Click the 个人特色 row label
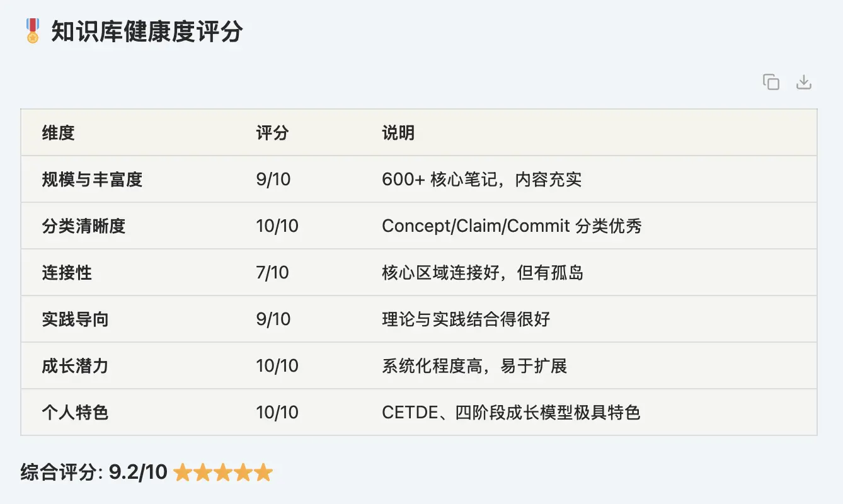This screenshot has width=843, height=504. (x=75, y=413)
